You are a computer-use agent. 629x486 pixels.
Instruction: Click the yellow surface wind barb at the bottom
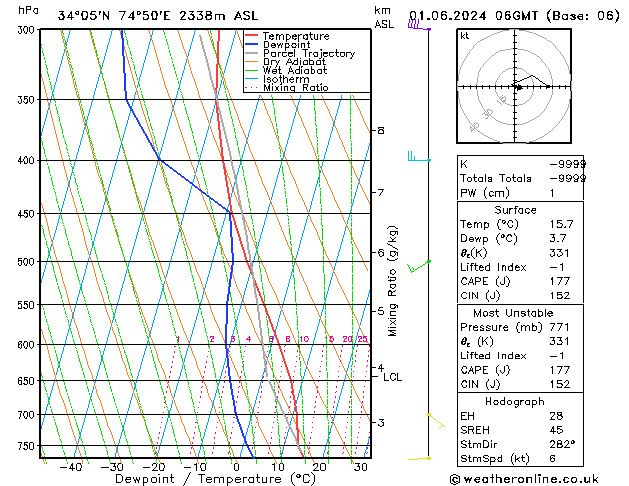[x=419, y=458]
